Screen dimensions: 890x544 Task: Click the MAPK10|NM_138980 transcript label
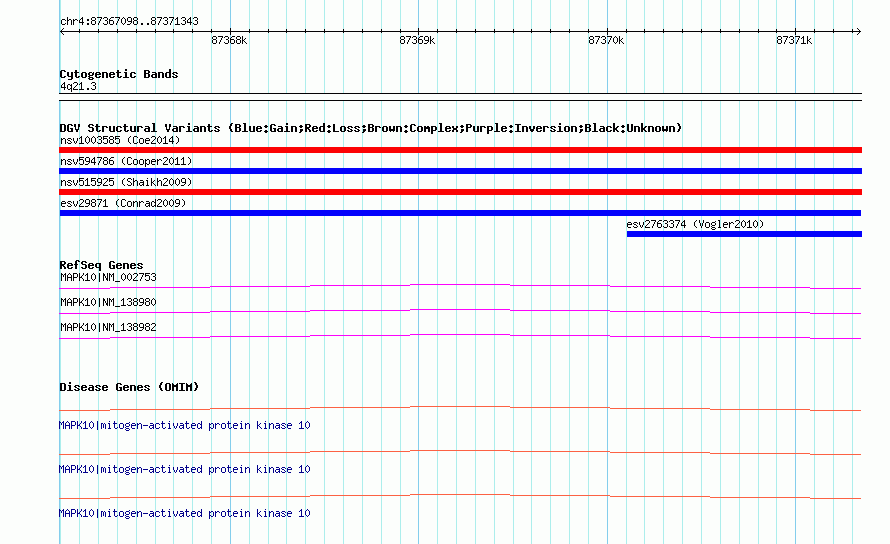click(108, 303)
